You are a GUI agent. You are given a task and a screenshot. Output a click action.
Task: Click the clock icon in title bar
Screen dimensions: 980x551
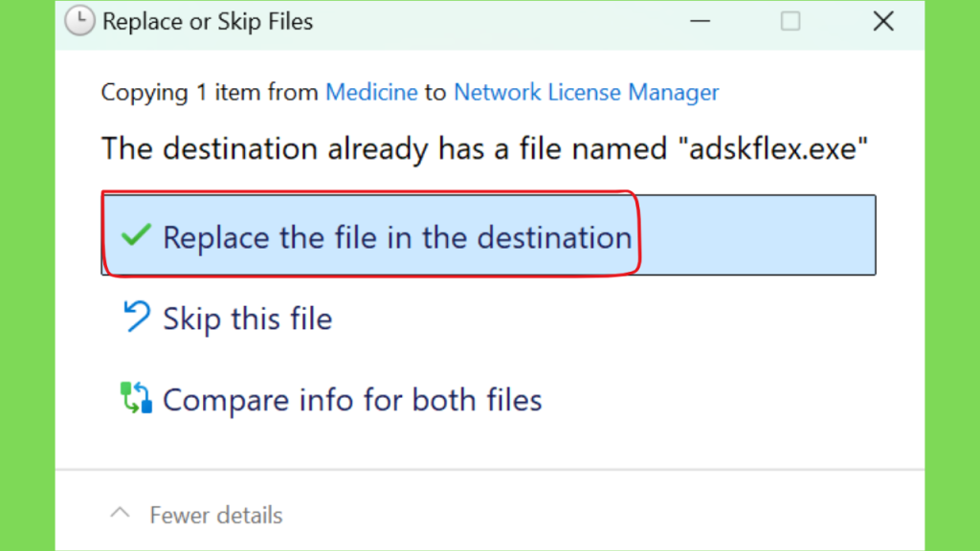[x=79, y=21]
